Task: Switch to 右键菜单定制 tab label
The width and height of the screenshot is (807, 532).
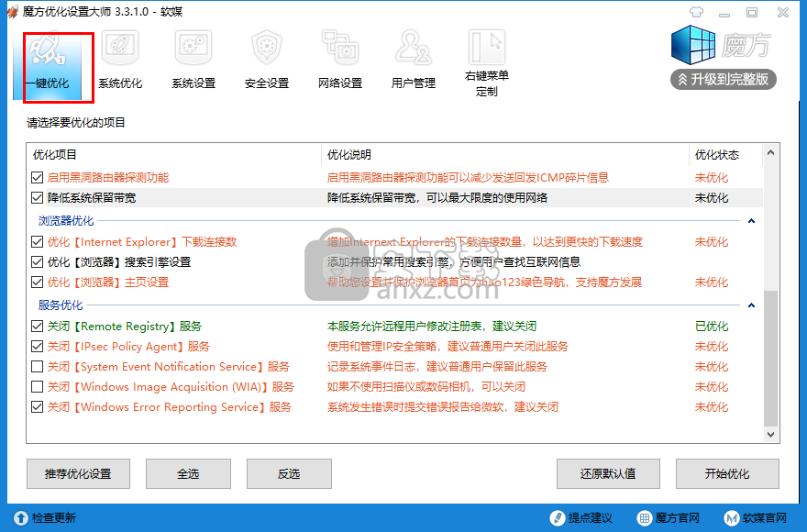Action: pyautogui.click(x=486, y=83)
